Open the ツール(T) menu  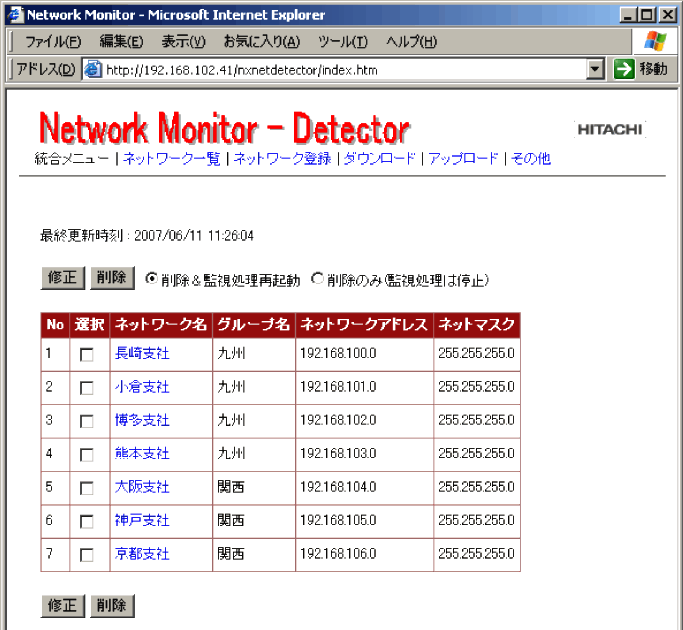pos(343,42)
